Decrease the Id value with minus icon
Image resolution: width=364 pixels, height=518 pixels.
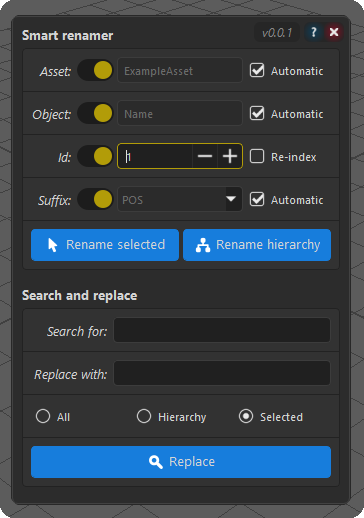[205, 156]
